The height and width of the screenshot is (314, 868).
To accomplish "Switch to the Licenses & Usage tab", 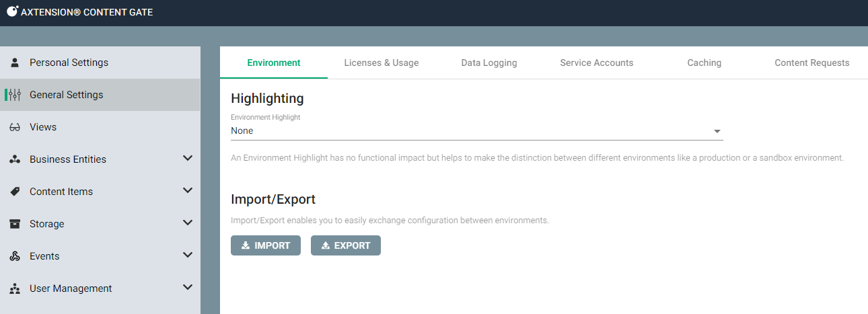I will click(x=381, y=63).
